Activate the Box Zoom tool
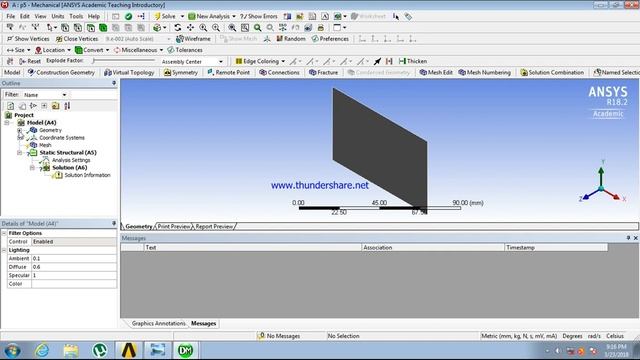The width and height of the screenshot is (640, 360). tap(216, 27)
